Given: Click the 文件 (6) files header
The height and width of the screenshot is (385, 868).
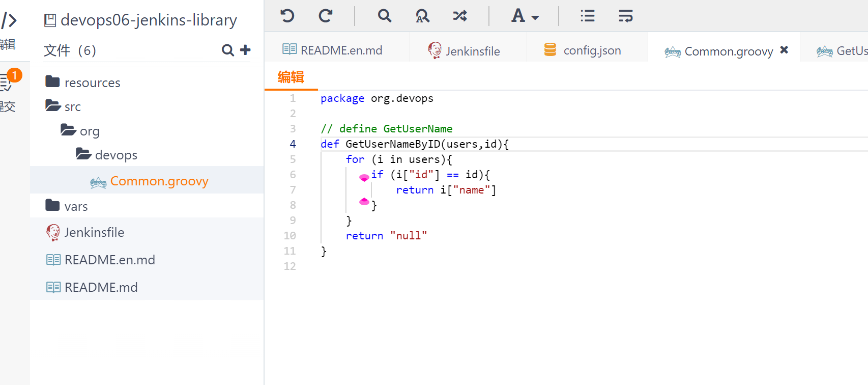Looking at the screenshot, I should click(x=70, y=50).
